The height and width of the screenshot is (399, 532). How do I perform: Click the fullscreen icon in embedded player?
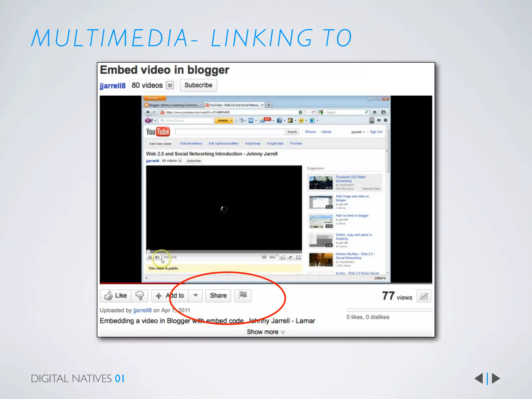coord(298,257)
